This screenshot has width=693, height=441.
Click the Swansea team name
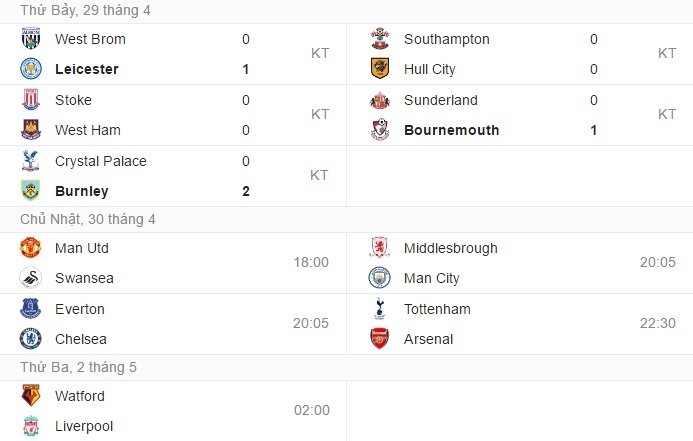(x=82, y=278)
